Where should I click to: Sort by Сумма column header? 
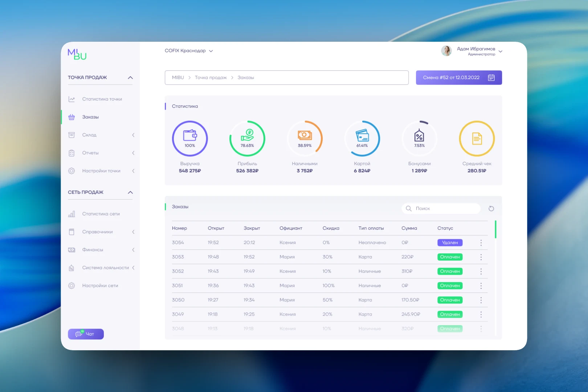pos(409,228)
